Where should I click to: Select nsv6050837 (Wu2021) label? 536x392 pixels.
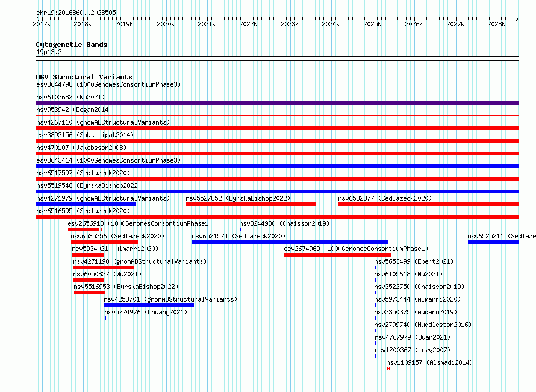point(107,274)
